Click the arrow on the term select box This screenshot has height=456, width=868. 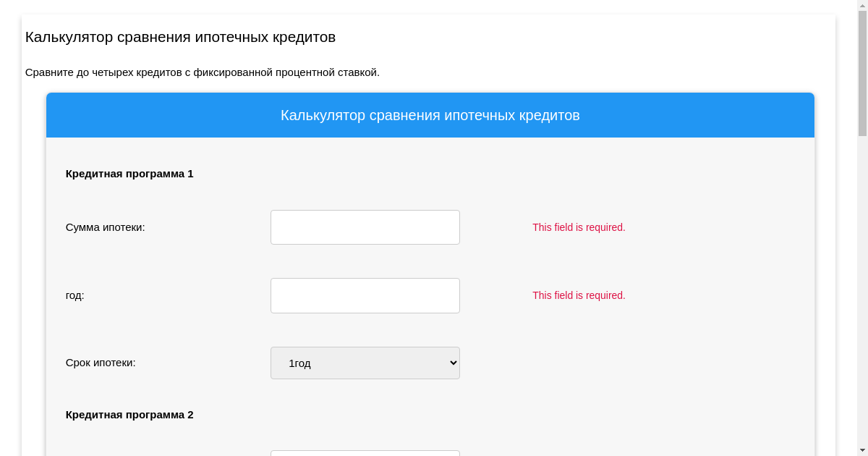454,363
